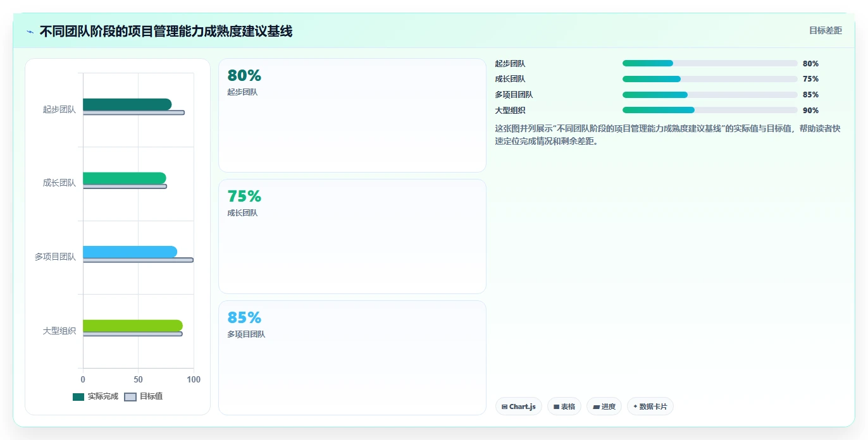
Task: Open the 85% 多项目团队 data card
Action: point(352,358)
